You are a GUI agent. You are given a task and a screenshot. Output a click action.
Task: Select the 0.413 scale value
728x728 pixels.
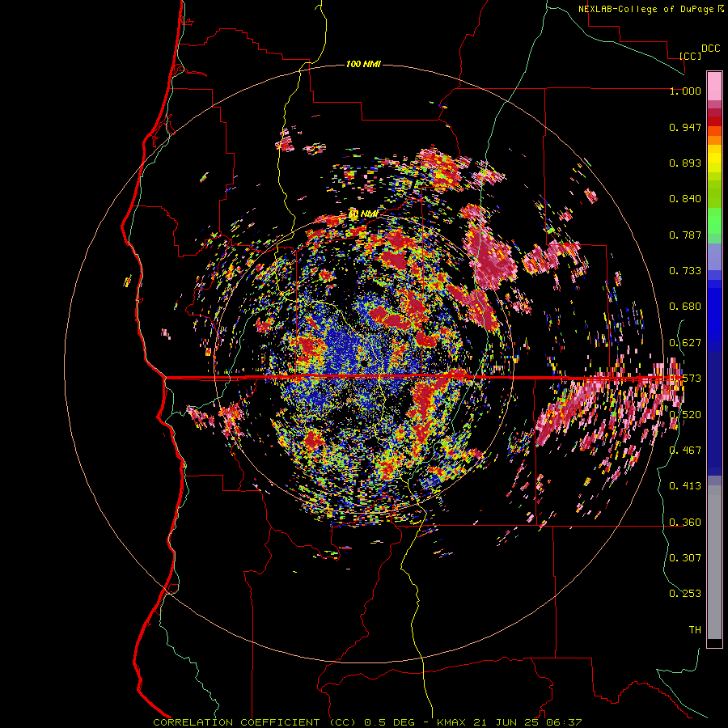tap(685, 486)
